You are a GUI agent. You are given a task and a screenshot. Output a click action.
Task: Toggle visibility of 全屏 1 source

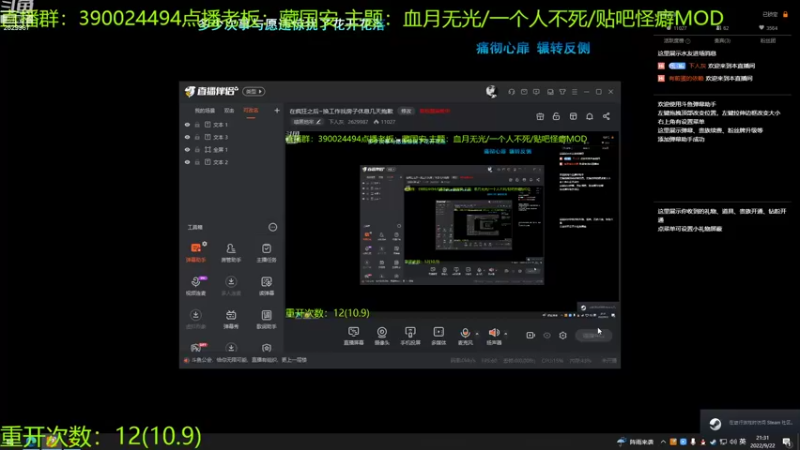coord(187,149)
